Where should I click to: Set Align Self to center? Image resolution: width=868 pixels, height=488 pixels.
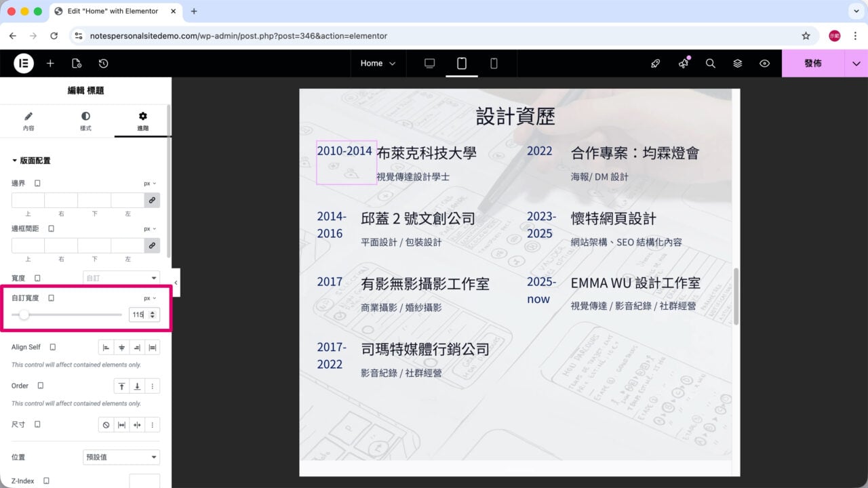(121, 347)
